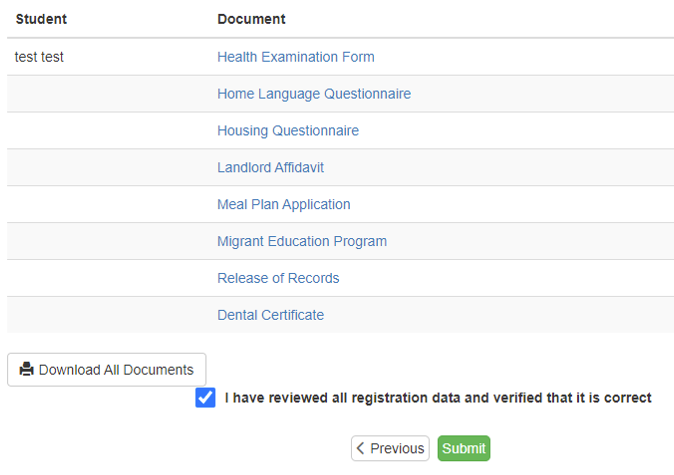
Task: Open the Migrant Education Program document
Action: point(301,242)
